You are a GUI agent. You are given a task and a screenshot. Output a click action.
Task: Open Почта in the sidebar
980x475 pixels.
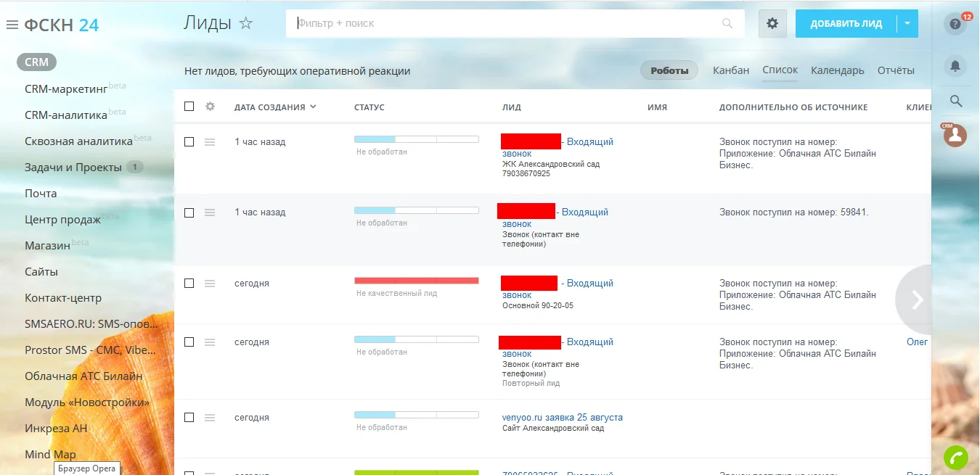[41, 193]
